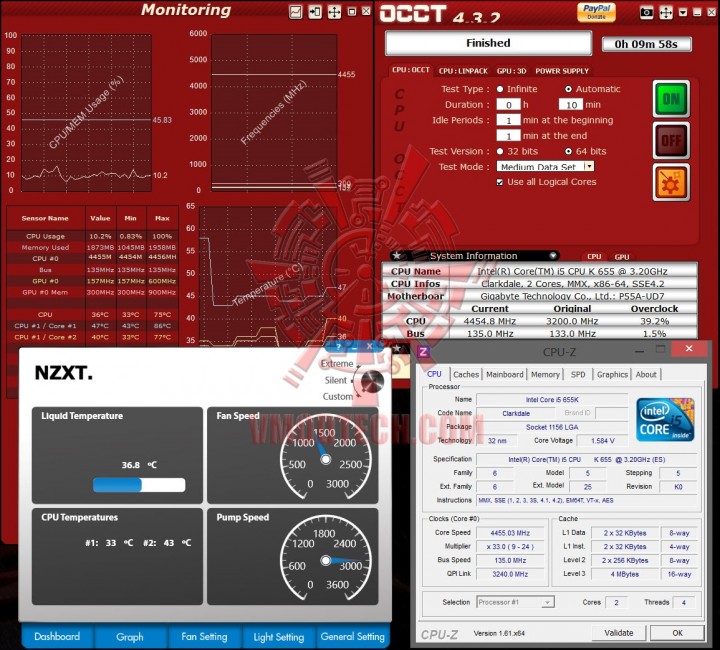The image size is (720, 650).
Task: Switch to CPU-Z Mainboard tab
Action: tap(505, 375)
